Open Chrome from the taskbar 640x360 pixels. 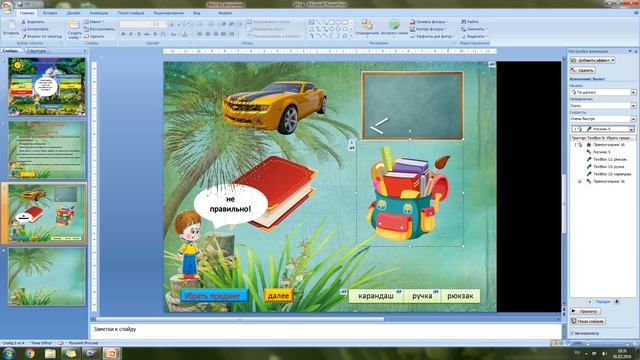click(x=29, y=353)
